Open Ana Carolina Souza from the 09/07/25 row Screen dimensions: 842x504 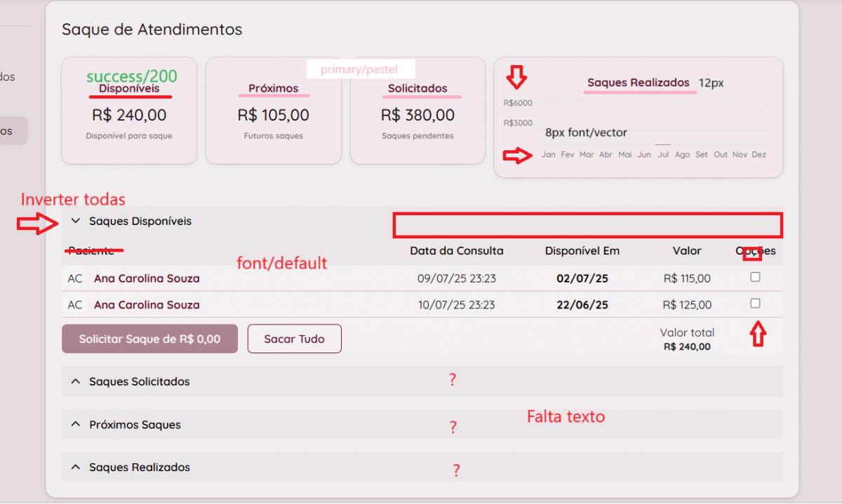pyautogui.click(x=147, y=278)
